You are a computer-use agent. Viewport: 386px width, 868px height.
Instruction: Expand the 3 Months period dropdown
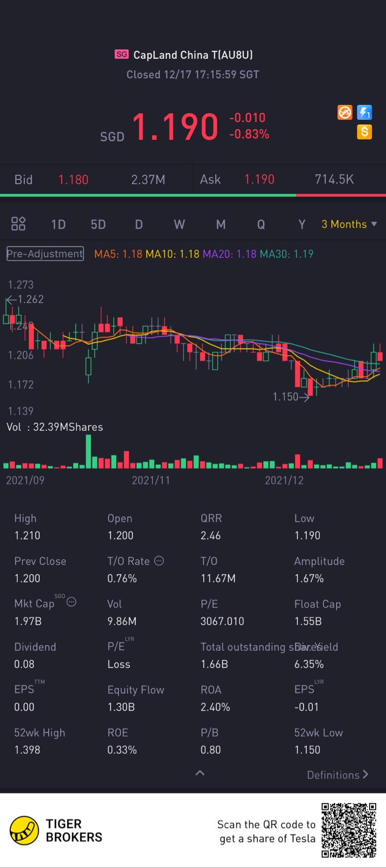349,224
